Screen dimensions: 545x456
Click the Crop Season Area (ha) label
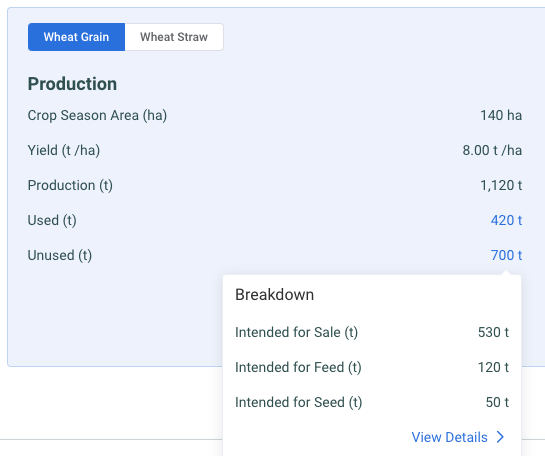point(97,115)
